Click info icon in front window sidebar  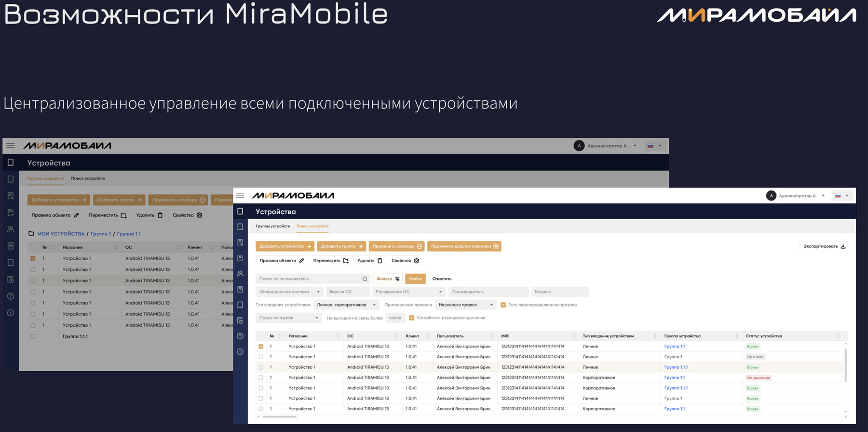(240, 352)
